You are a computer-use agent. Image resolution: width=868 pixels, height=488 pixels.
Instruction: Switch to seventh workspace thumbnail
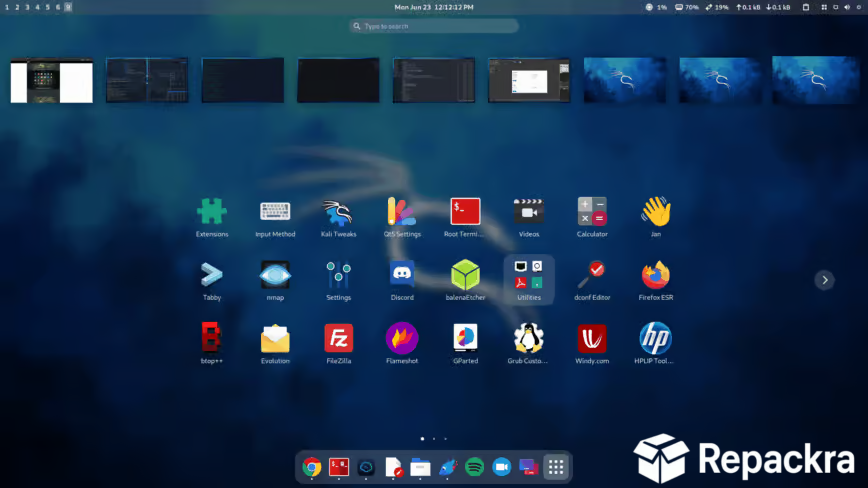click(625, 80)
